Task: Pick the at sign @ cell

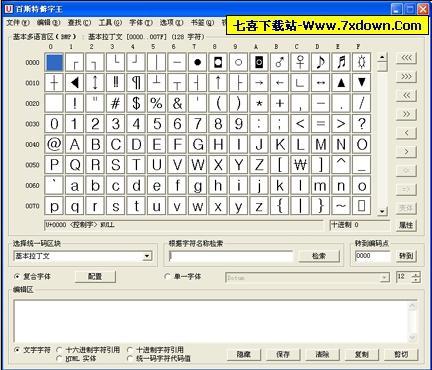Action: click(54, 144)
